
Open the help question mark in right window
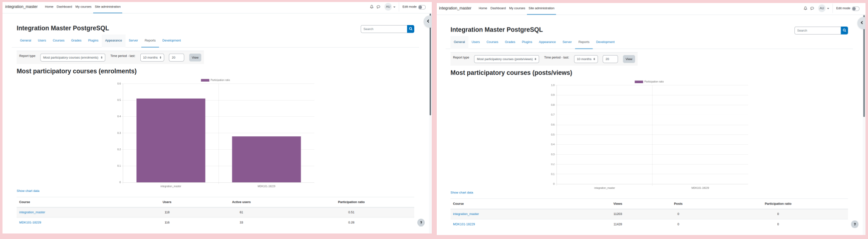[854, 224]
